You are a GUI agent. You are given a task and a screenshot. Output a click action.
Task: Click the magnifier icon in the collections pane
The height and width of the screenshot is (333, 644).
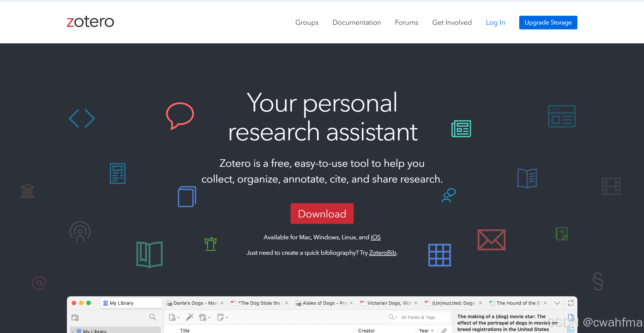[152, 317]
